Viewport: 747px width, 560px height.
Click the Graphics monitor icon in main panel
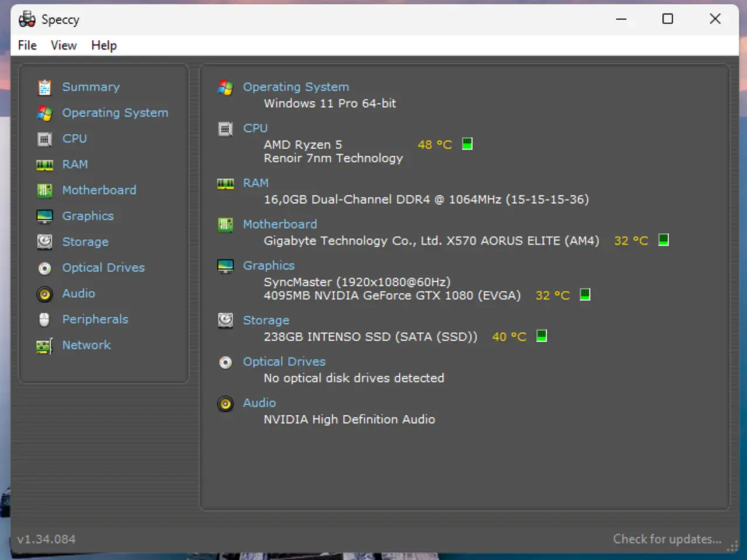coord(225,266)
